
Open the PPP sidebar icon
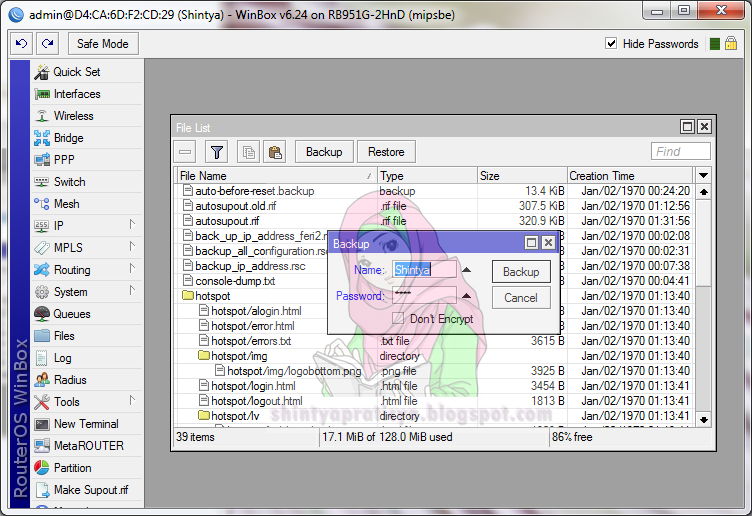coord(42,160)
